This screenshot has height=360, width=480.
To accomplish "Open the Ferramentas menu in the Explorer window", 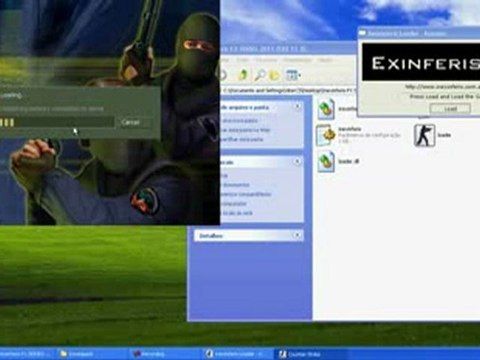I will pos(297,60).
